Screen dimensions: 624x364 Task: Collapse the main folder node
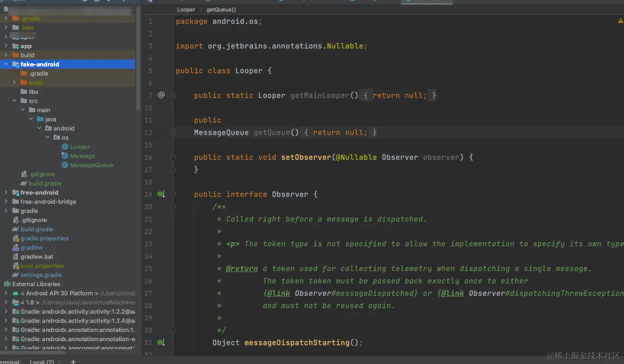[22, 110]
